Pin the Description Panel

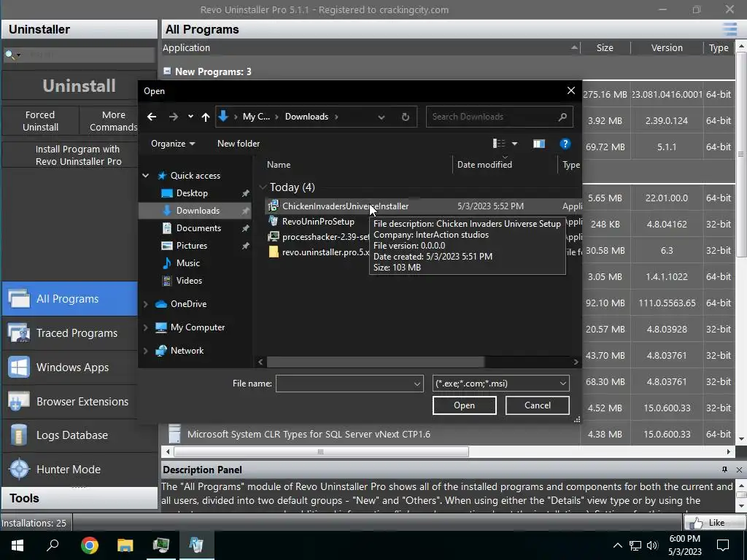coord(724,470)
